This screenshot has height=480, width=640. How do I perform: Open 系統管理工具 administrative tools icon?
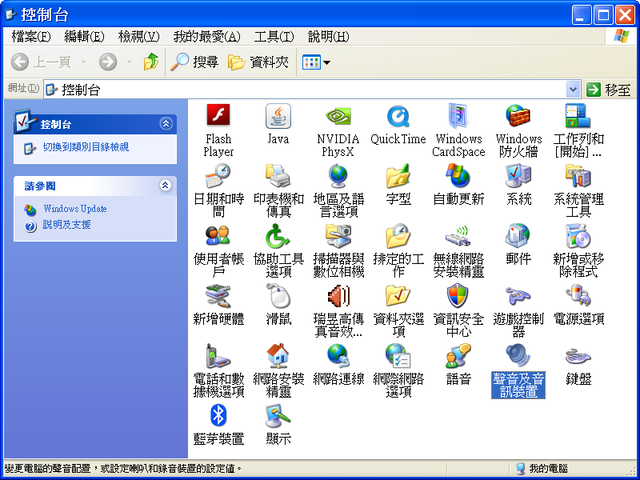pyautogui.click(x=578, y=176)
